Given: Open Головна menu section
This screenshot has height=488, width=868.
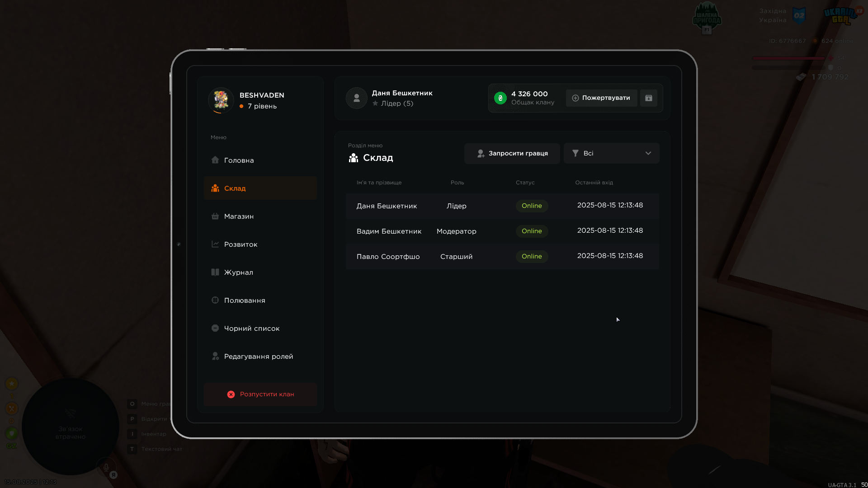Looking at the screenshot, I should (239, 160).
